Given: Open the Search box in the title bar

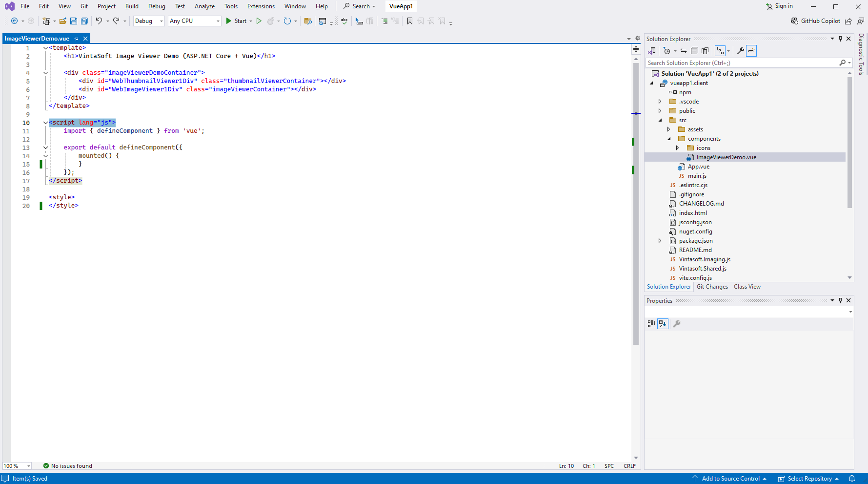Looking at the screenshot, I should [360, 6].
